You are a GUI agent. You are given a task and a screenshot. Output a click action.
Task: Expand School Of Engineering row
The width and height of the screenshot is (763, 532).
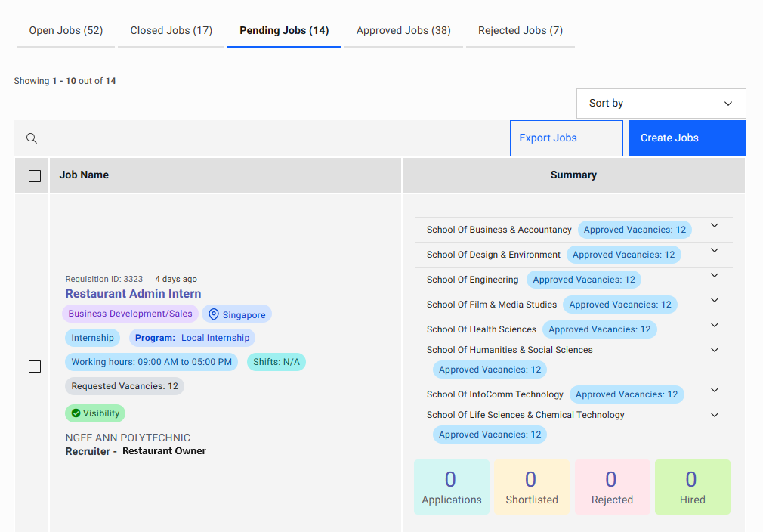click(715, 276)
